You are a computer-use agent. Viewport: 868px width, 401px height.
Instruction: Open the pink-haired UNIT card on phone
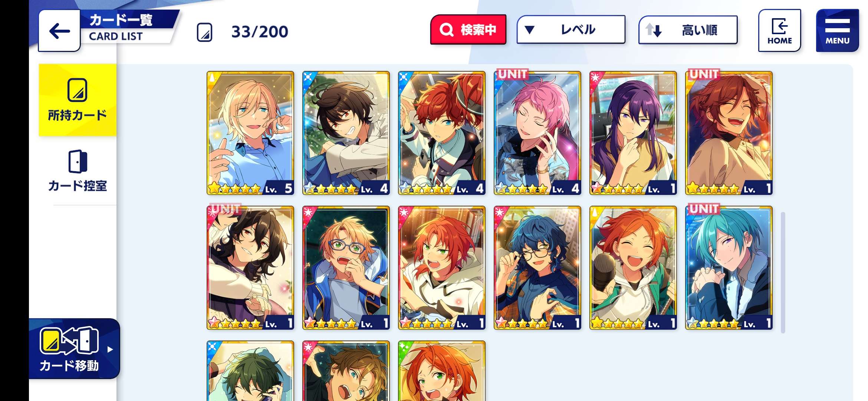coord(537,133)
